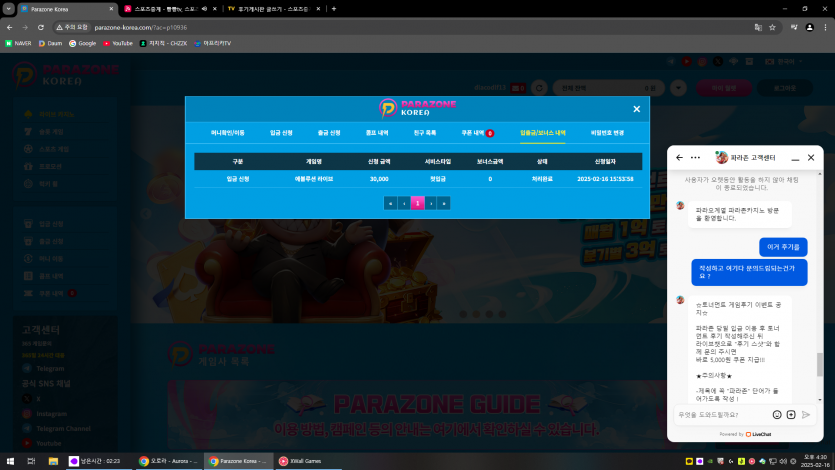Go to next page in pagination

[x=431, y=203]
